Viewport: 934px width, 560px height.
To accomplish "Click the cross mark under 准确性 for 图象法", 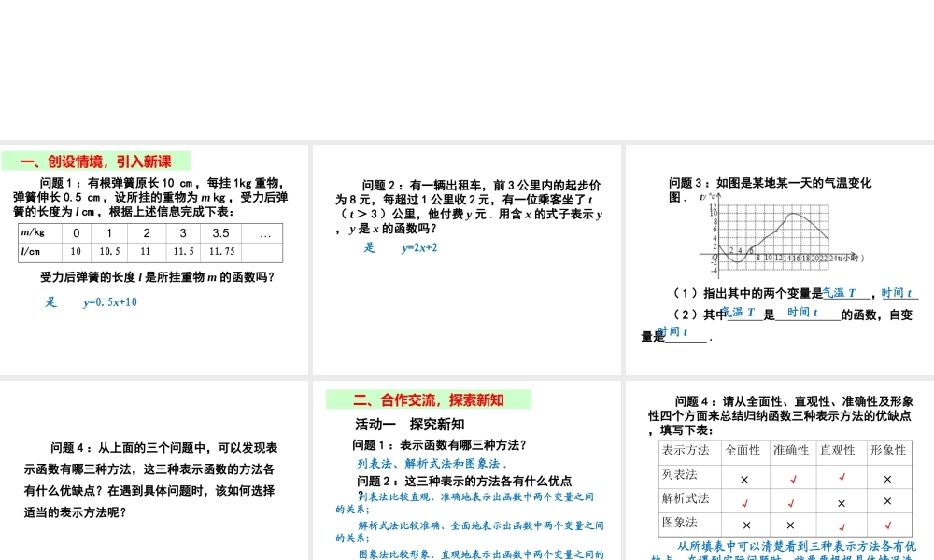I will coord(792,525).
